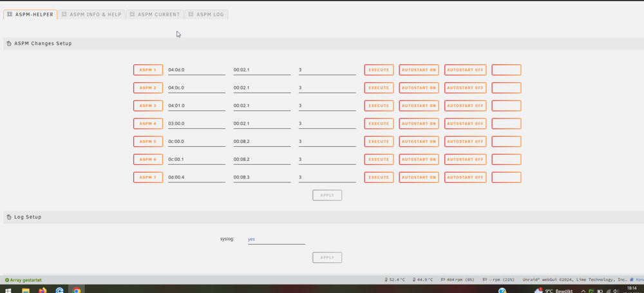
Task: Click the 00:02.1 field in ASPM 1 row
Action: point(262,70)
